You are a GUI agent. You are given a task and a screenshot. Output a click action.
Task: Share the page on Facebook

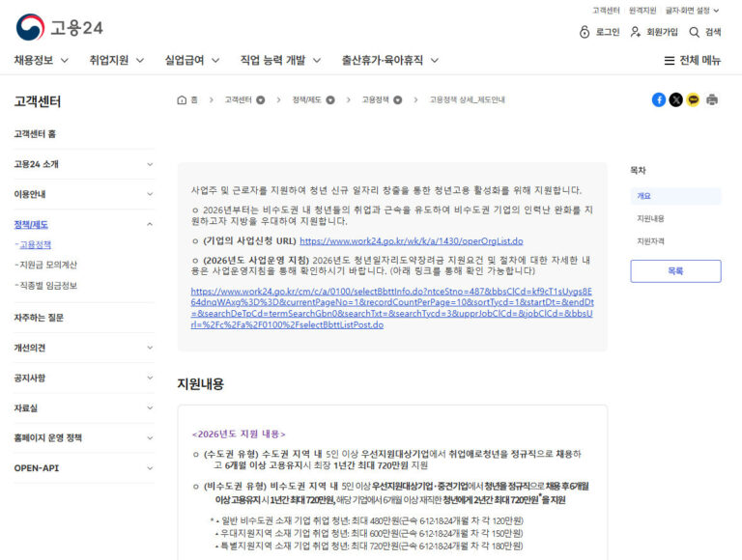coord(659,99)
